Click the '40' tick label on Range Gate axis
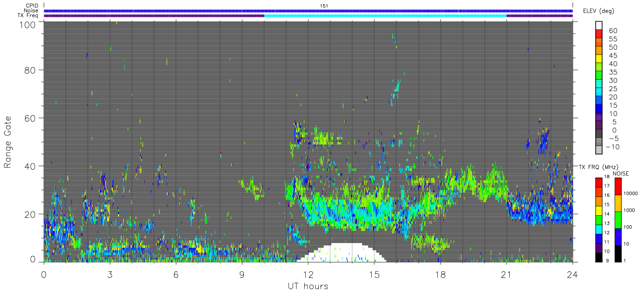This screenshot has height=297, width=644. coord(30,166)
